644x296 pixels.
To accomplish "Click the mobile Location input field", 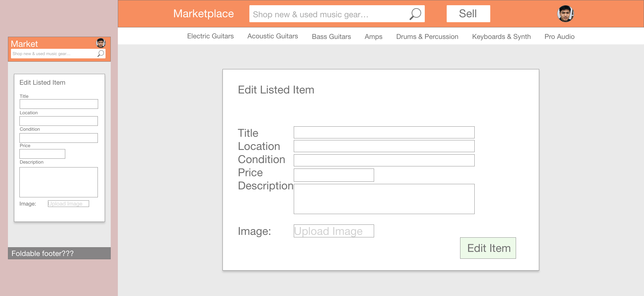I will coord(59,121).
